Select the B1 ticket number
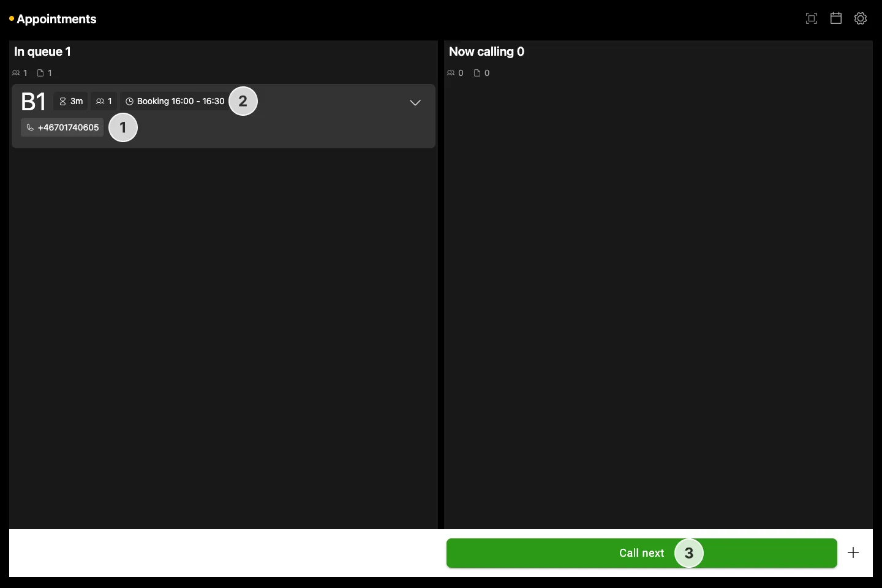This screenshot has width=882, height=588. click(34, 102)
